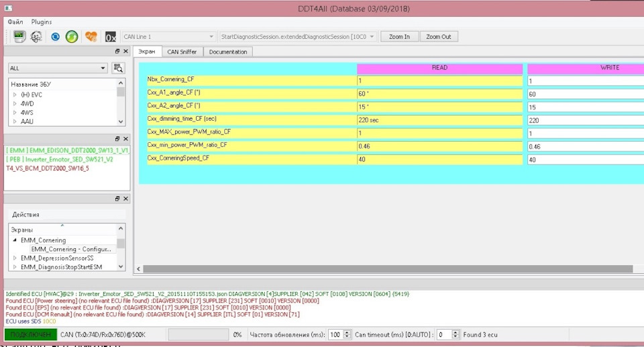Toggle expert mode Einstein face icon
Image resolution: width=644 pixels, height=347 pixels.
pos(36,37)
